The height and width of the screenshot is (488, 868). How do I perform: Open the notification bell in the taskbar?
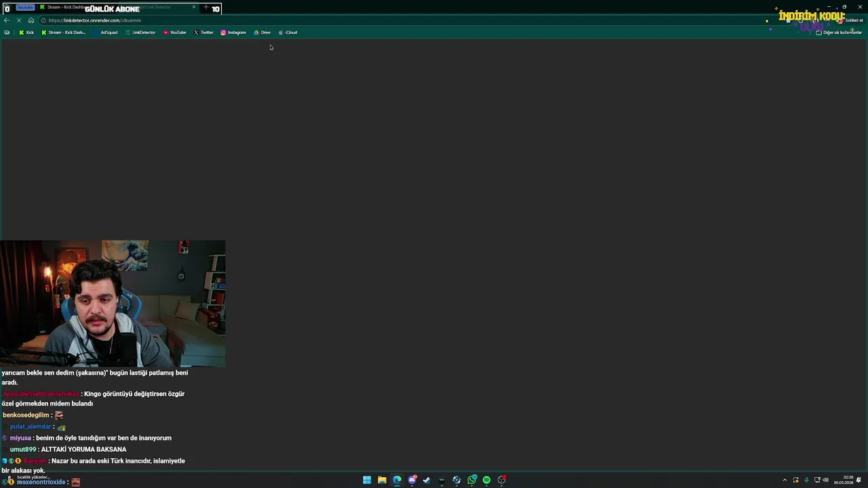(859, 480)
